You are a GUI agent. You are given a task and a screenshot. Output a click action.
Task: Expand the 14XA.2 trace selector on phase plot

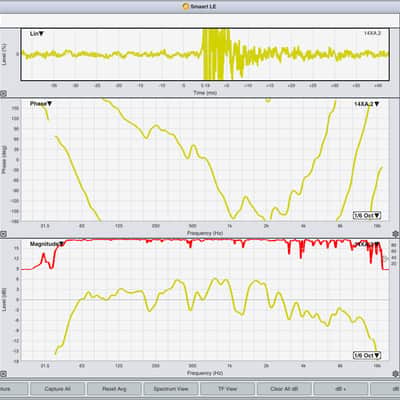pyautogui.click(x=367, y=104)
